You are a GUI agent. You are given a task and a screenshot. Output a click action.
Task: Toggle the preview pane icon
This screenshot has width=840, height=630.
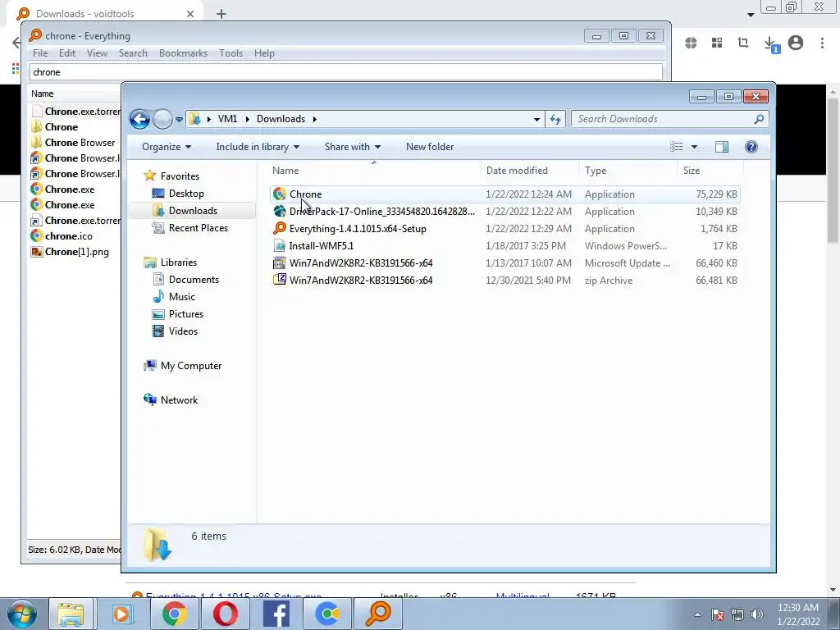click(x=722, y=147)
